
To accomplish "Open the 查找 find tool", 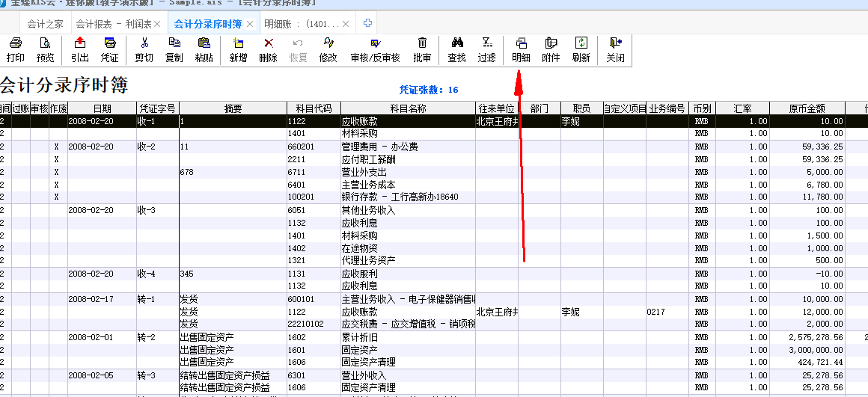I will [456, 49].
